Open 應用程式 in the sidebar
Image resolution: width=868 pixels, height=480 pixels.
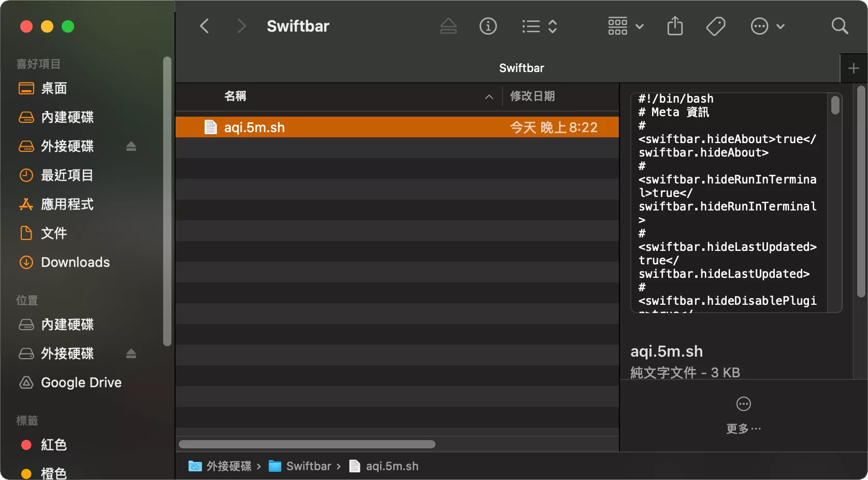(67, 204)
